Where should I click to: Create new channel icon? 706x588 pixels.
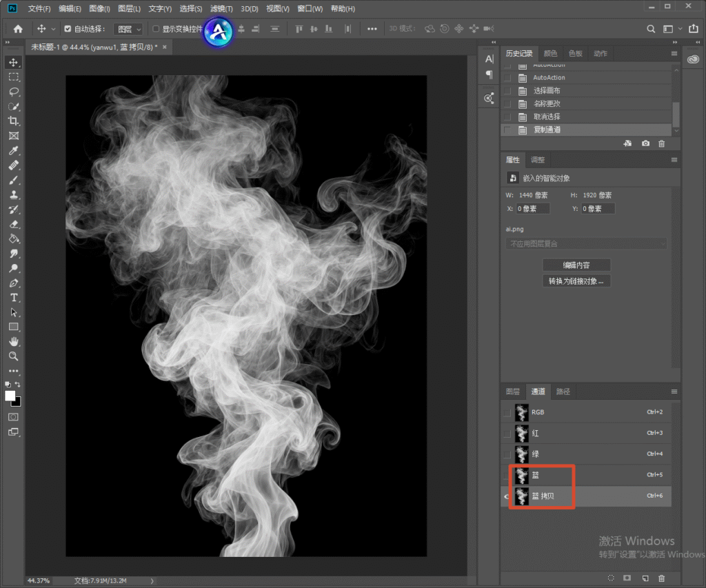pos(645,578)
